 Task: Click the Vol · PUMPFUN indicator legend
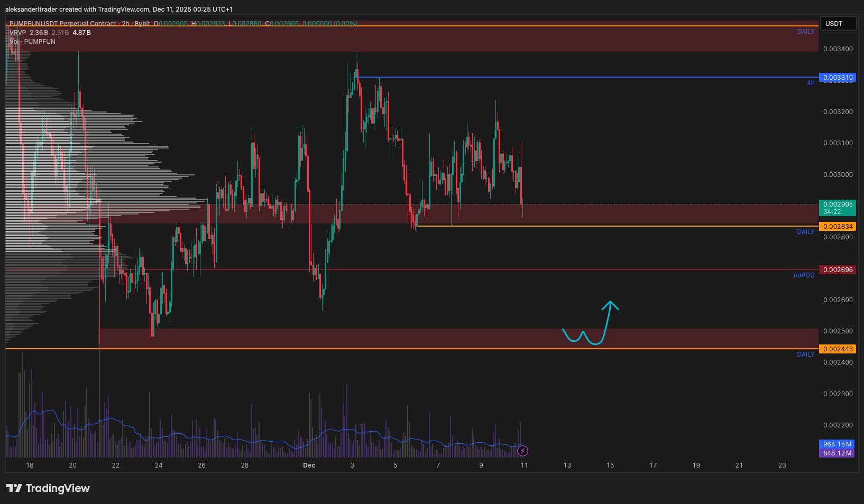[x=32, y=42]
